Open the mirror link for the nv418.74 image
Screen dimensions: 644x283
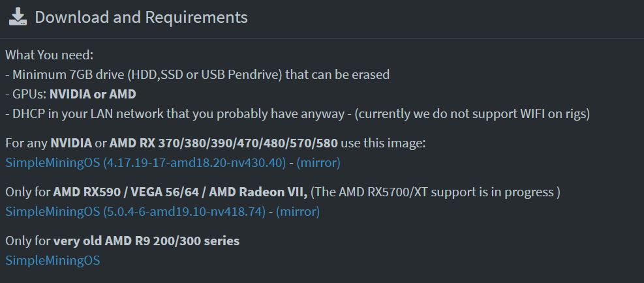click(298, 211)
